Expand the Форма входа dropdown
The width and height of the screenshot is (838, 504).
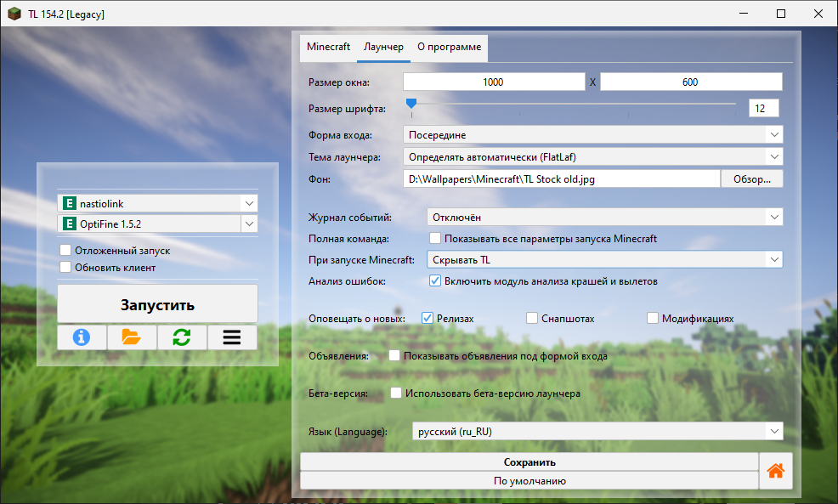tap(592, 134)
